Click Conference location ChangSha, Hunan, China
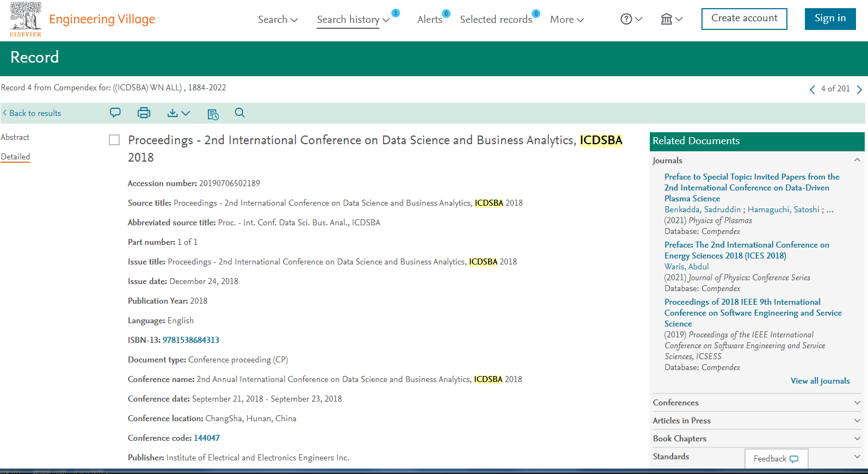868x474 pixels. tap(251, 418)
